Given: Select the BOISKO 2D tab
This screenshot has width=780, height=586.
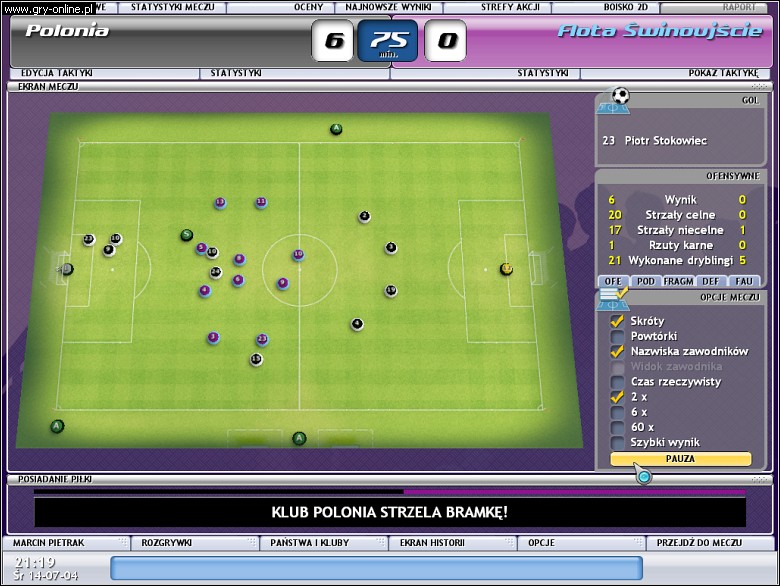Looking at the screenshot, I should (x=606, y=7).
